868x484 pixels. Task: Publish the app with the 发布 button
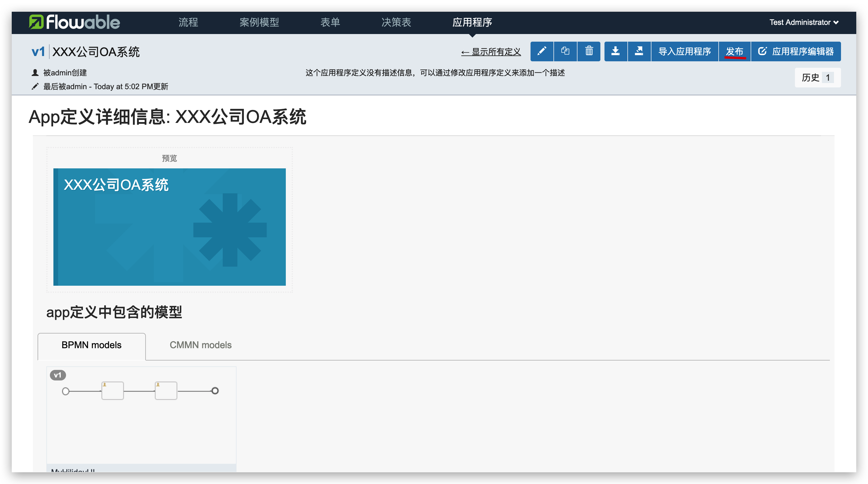[734, 51]
